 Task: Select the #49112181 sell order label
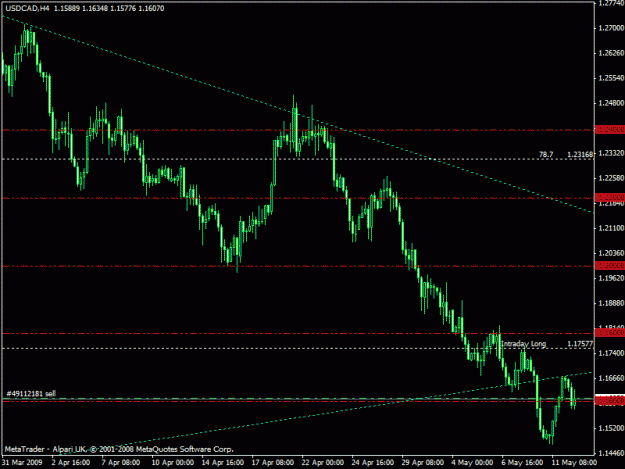tap(31, 394)
